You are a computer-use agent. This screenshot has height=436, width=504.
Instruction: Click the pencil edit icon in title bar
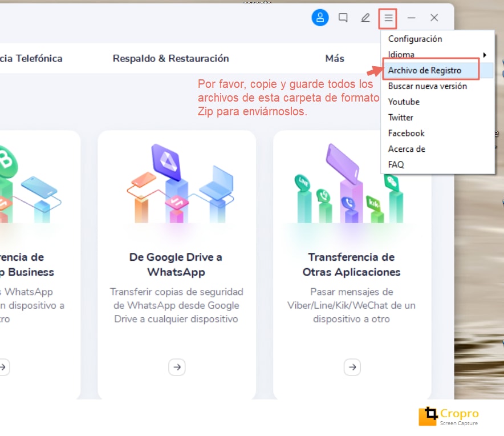[365, 18]
